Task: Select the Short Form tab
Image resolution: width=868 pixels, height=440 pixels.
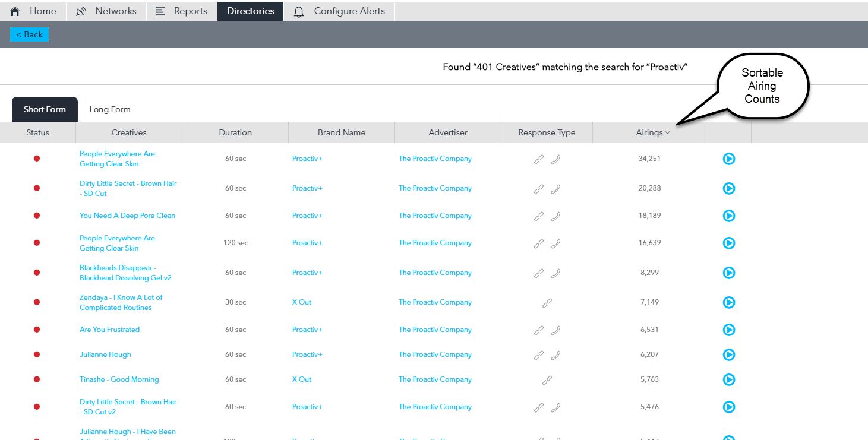Action: (45, 109)
